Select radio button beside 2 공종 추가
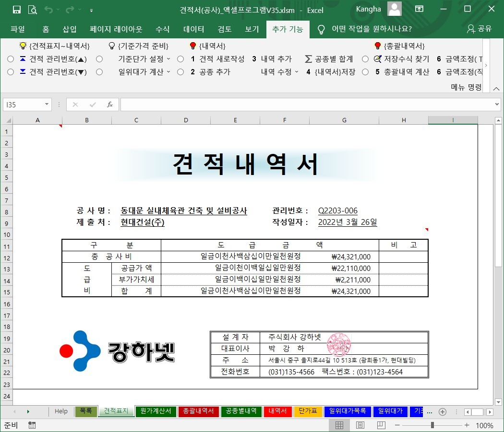 (180, 72)
